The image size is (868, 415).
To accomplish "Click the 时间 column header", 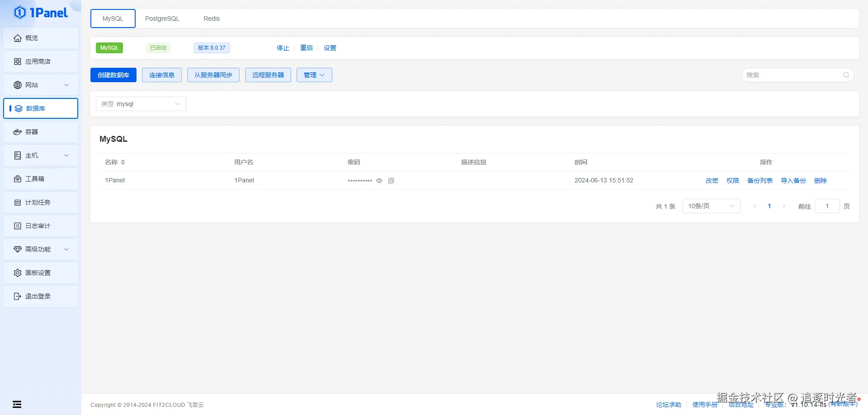I will coord(581,162).
